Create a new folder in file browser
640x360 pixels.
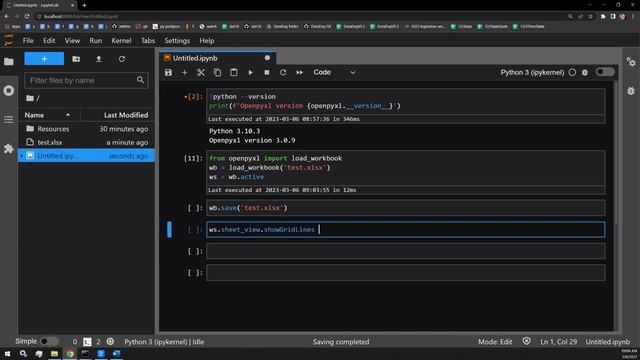(x=76, y=59)
